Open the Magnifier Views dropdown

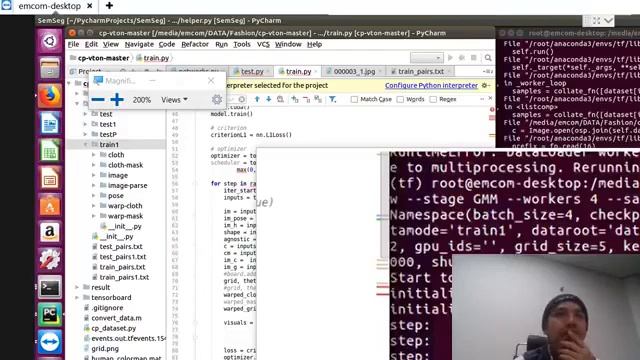click(x=174, y=100)
